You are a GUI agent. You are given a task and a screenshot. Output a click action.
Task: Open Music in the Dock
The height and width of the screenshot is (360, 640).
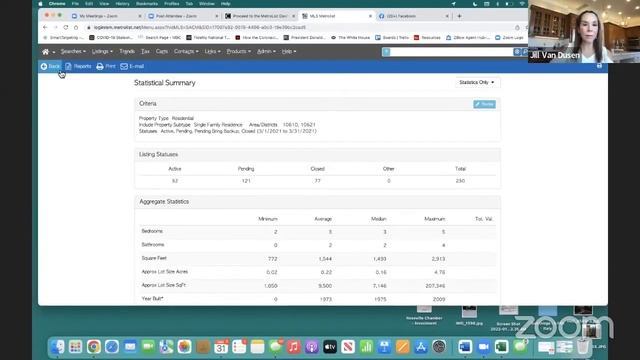coord(293,347)
